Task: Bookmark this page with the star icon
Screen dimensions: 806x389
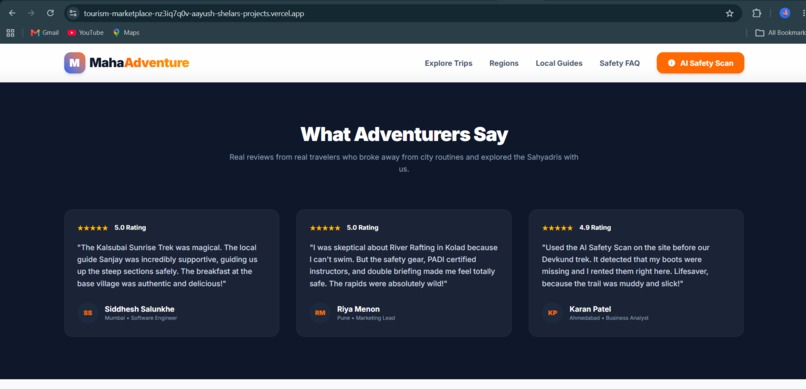Action: click(729, 13)
